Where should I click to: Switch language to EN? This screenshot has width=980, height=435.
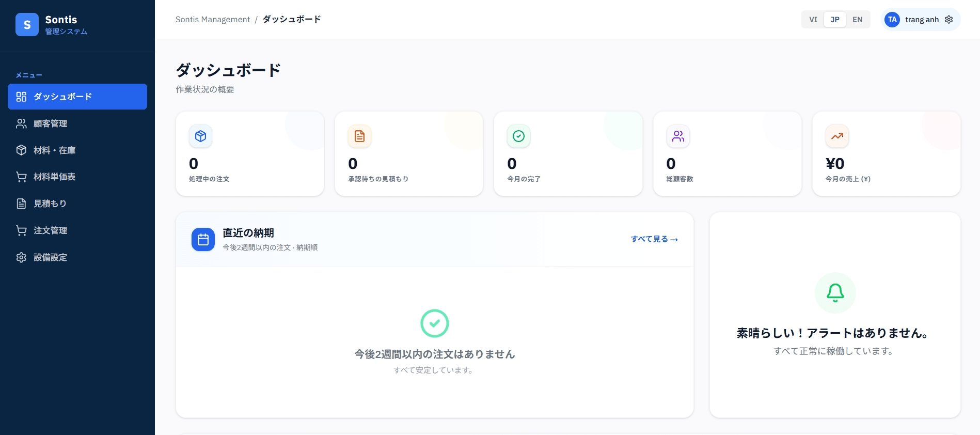point(858,20)
